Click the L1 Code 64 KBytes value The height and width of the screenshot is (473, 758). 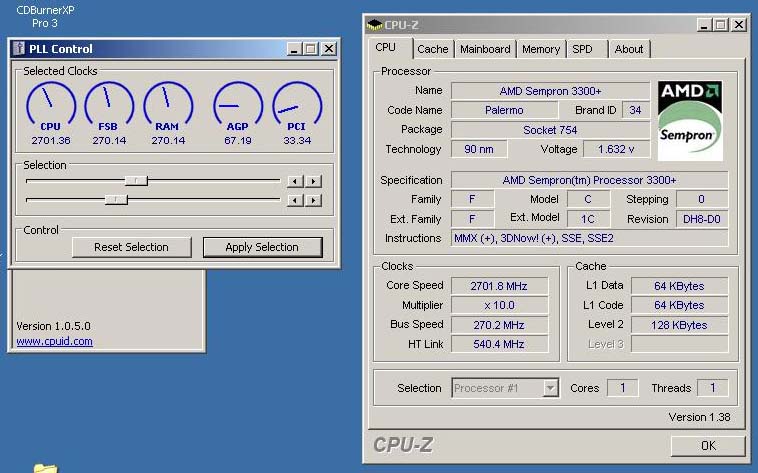(679, 305)
